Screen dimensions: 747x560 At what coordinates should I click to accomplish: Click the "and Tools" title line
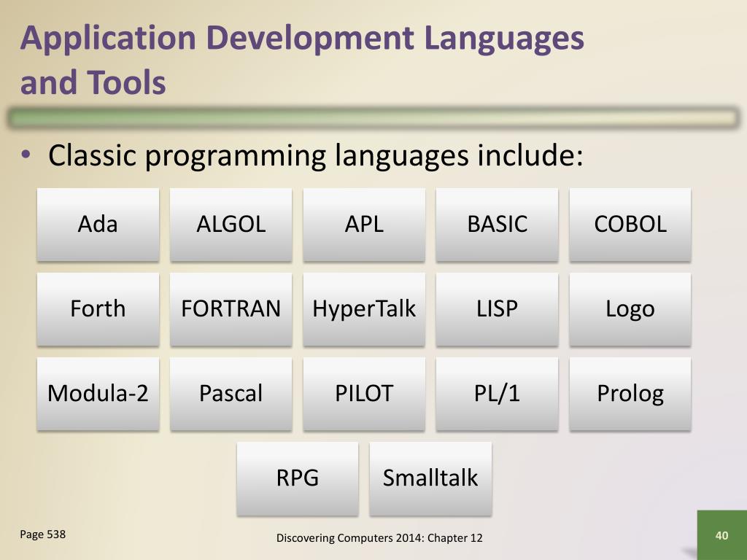coord(93,82)
